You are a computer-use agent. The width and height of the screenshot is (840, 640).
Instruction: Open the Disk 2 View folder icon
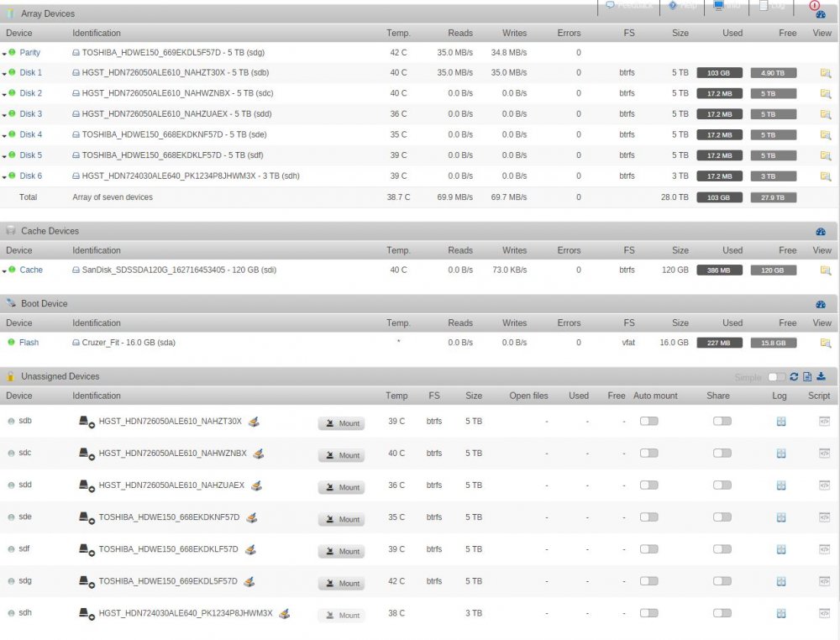tap(825, 94)
